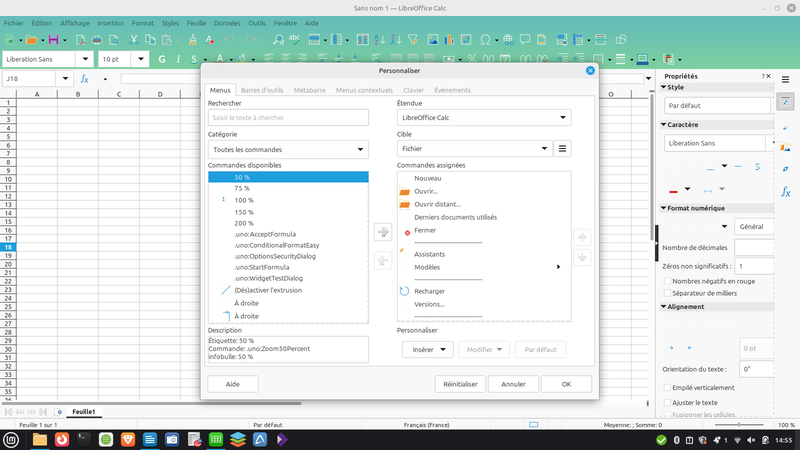800x450 pixels.
Task: Click the Function Wizard fx icon
Action: (85, 79)
